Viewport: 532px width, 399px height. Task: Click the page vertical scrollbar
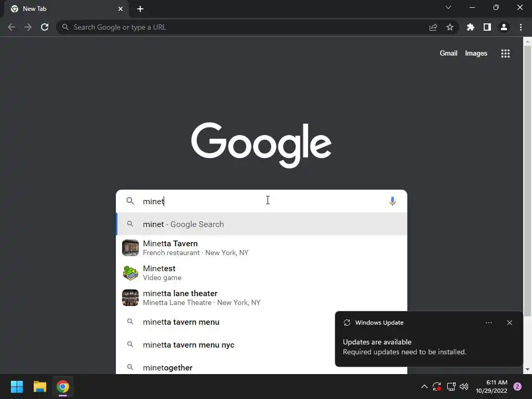(x=527, y=181)
